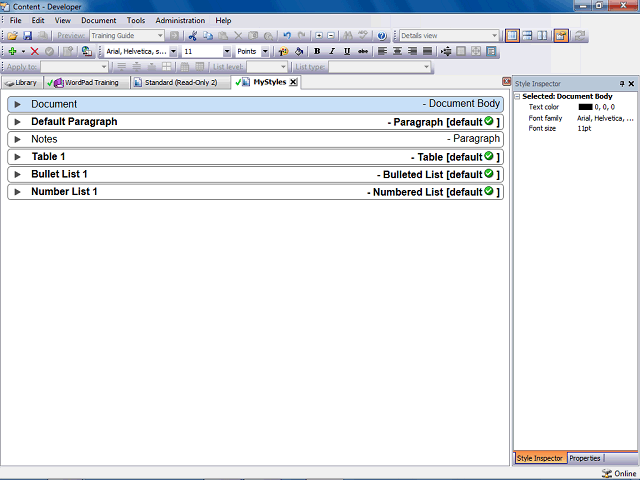Collapse the Selected: Document Body section
Viewport: 640px width, 480px height.
tap(518, 97)
